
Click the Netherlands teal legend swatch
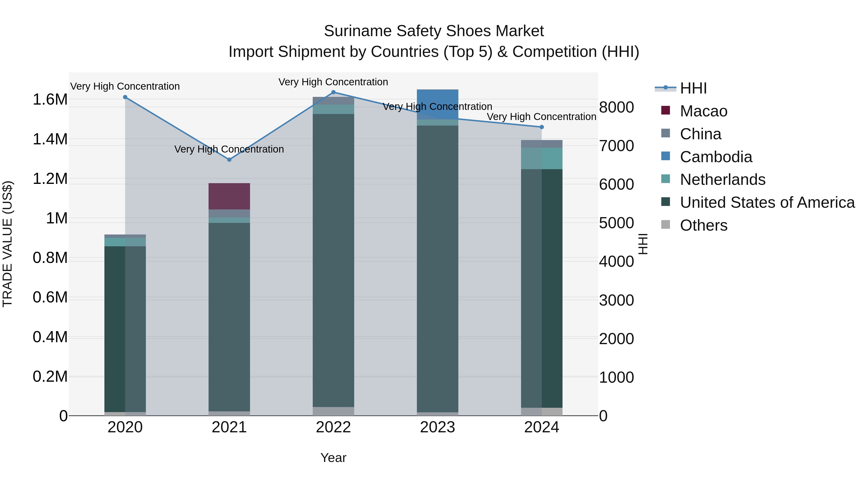click(665, 179)
